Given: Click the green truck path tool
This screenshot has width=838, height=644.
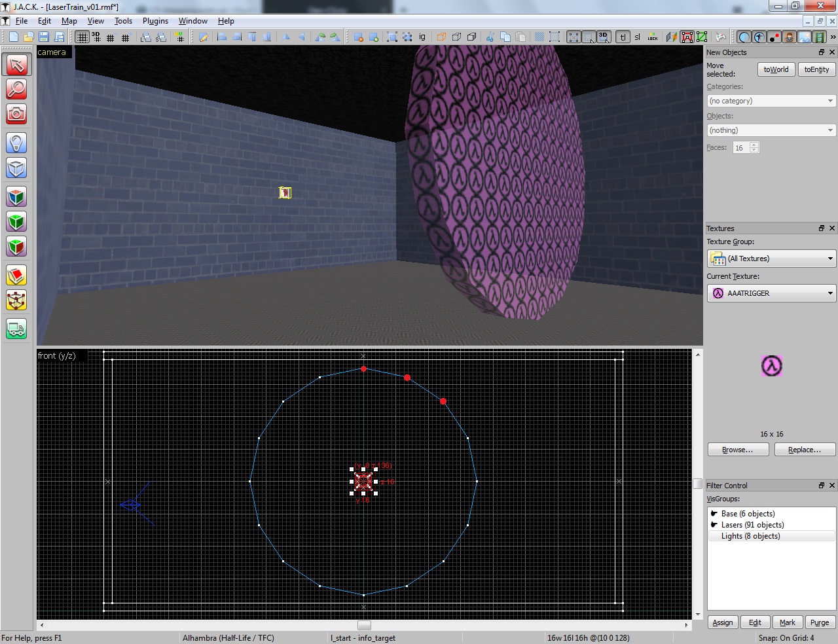Looking at the screenshot, I should point(16,329).
